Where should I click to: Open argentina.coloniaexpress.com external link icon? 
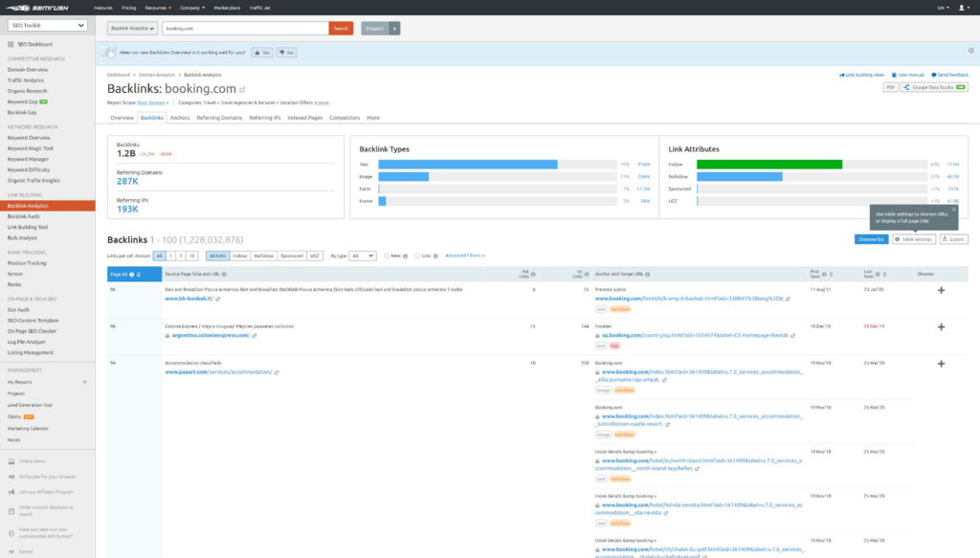[255, 336]
